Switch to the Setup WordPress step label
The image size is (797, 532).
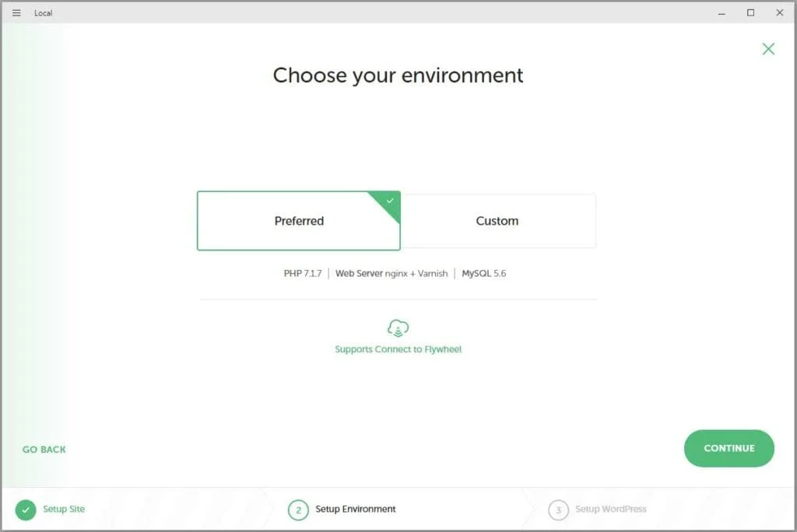tap(611, 509)
